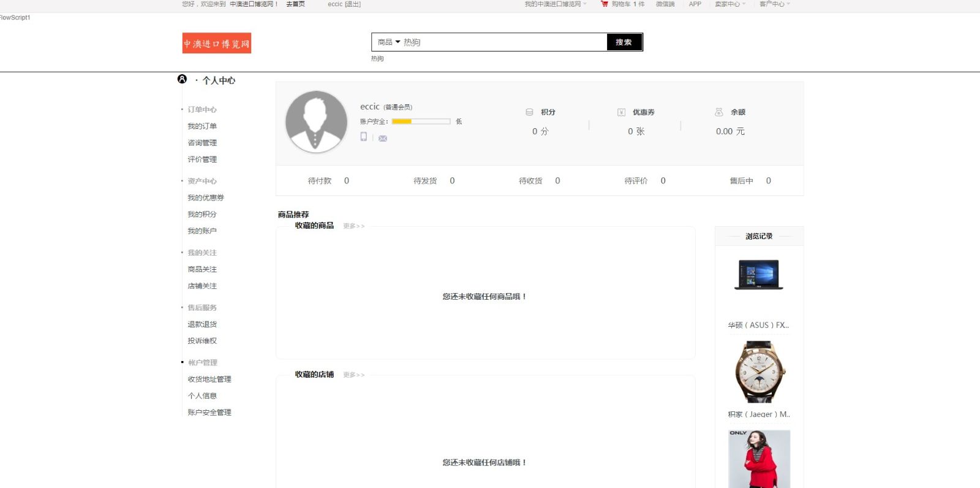Expand the 我的中澳进口博览网 top menu
980x488 pixels.
click(555, 4)
